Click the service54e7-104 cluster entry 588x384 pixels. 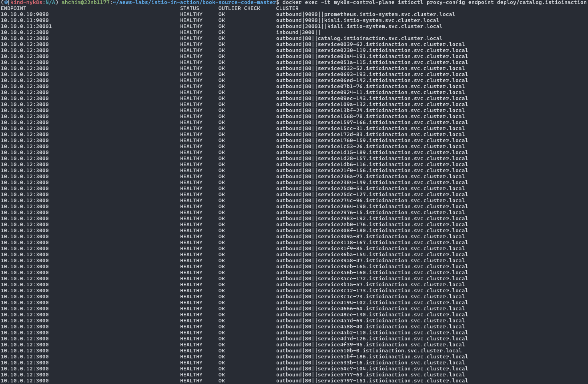pos(372,369)
